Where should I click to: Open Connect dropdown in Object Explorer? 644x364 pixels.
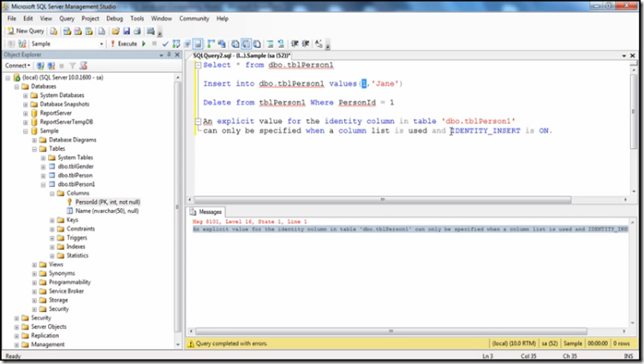[x=18, y=66]
